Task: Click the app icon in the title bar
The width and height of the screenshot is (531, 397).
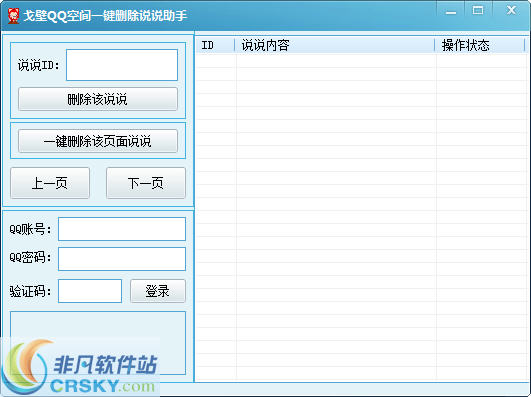Action: tap(14, 16)
